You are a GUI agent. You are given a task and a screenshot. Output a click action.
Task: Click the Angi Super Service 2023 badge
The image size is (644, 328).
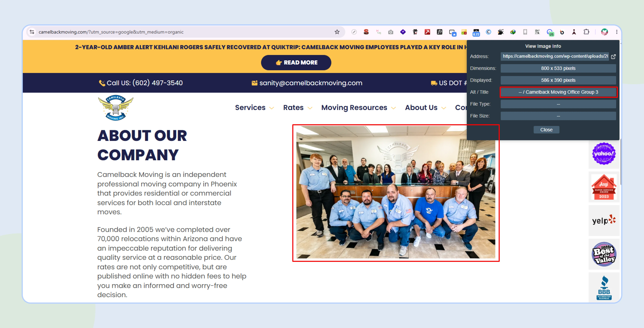point(604,187)
